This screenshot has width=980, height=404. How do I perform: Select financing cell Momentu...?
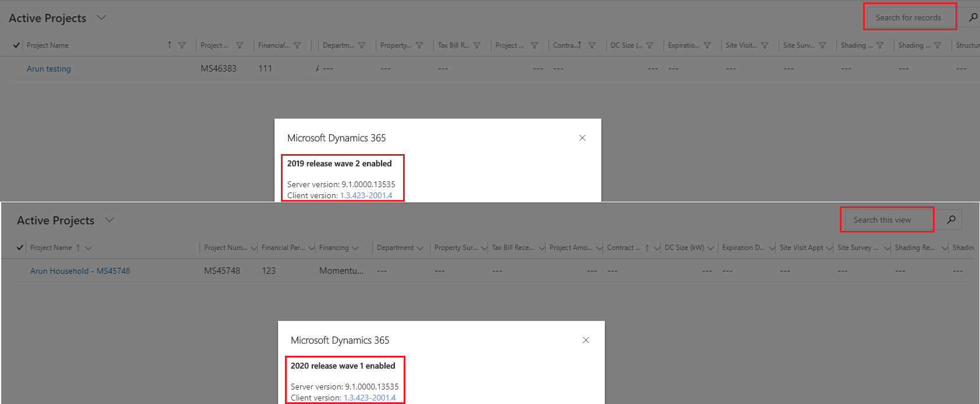(341, 271)
